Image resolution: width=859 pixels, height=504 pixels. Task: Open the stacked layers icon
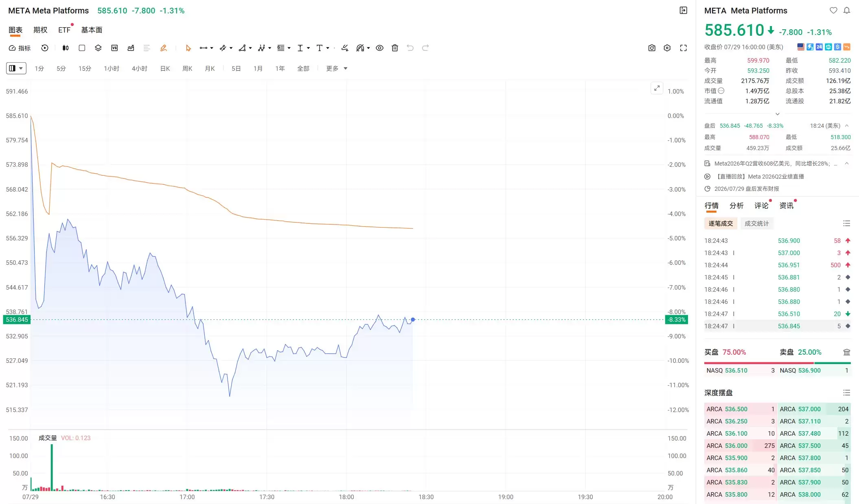pyautogui.click(x=98, y=48)
